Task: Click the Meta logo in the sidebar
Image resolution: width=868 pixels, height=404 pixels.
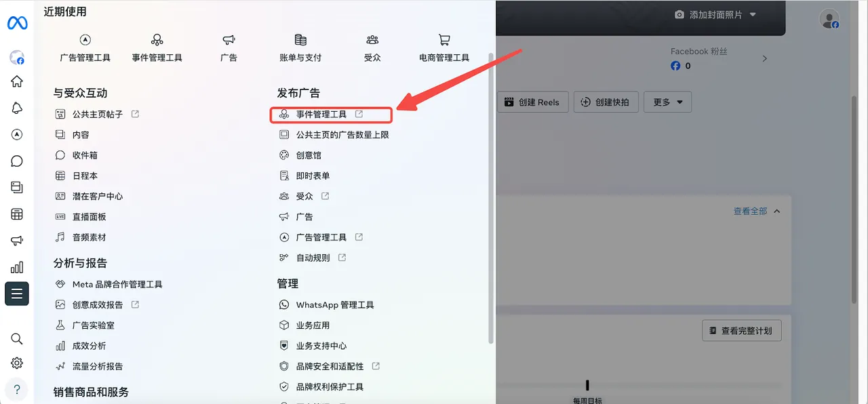Action: click(17, 23)
